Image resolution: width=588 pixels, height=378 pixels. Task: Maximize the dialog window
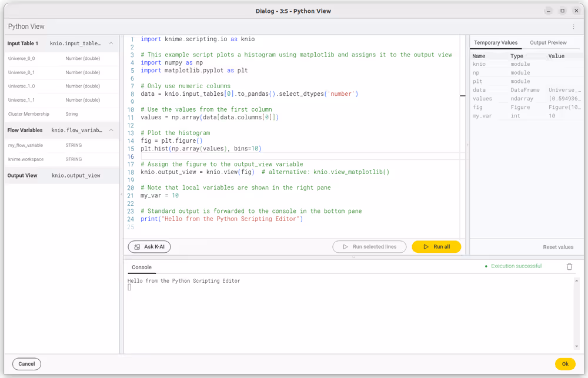click(x=562, y=11)
